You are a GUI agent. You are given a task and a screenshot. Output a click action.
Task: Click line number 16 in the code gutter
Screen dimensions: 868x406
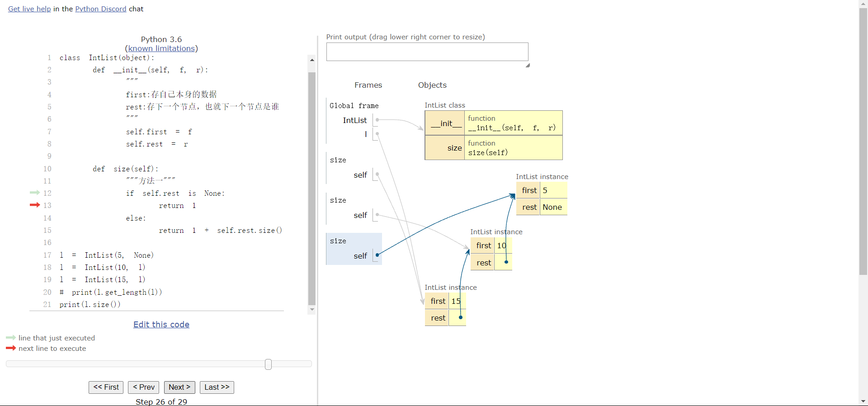47,243
